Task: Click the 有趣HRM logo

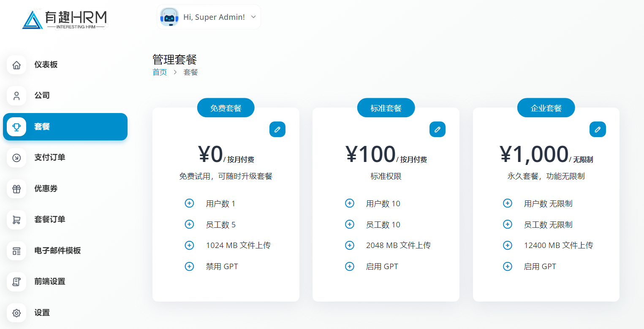Action: point(65,20)
